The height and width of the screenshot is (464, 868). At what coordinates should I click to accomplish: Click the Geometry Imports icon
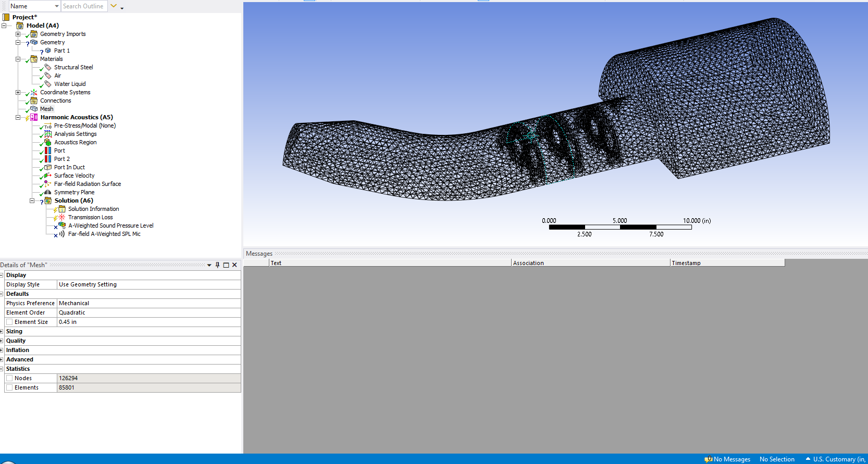point(34,34)
